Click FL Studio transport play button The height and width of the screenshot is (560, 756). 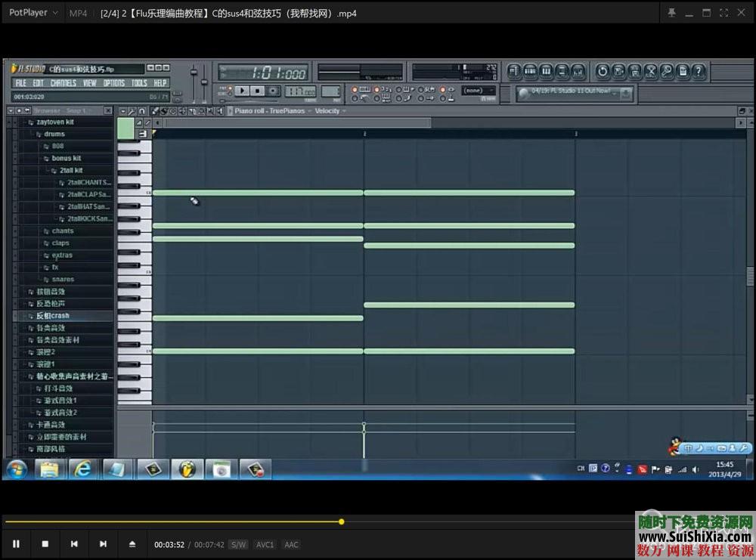(242, 91)
